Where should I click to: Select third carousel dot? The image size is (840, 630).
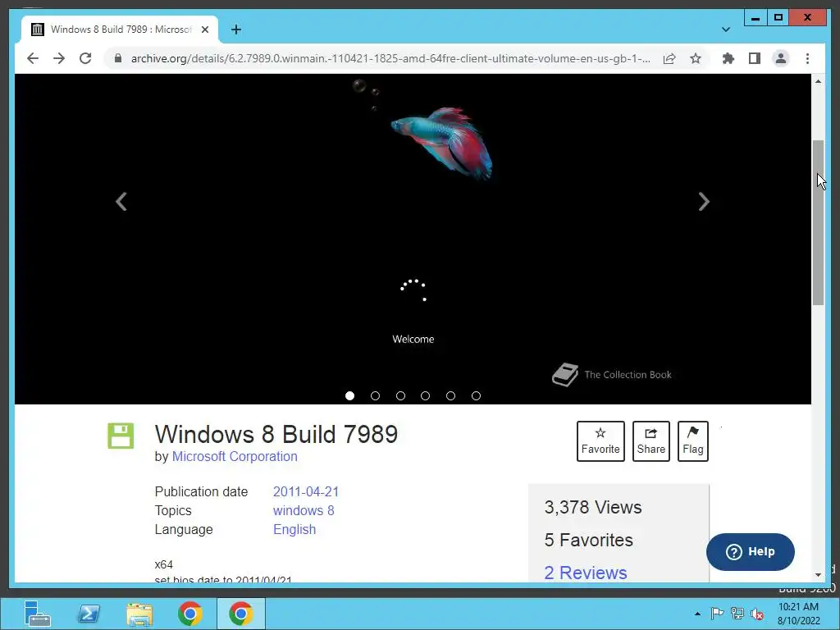[400, 396]
